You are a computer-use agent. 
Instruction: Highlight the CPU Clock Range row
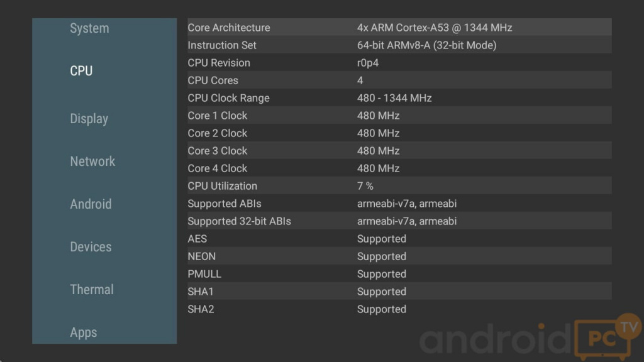399,98
